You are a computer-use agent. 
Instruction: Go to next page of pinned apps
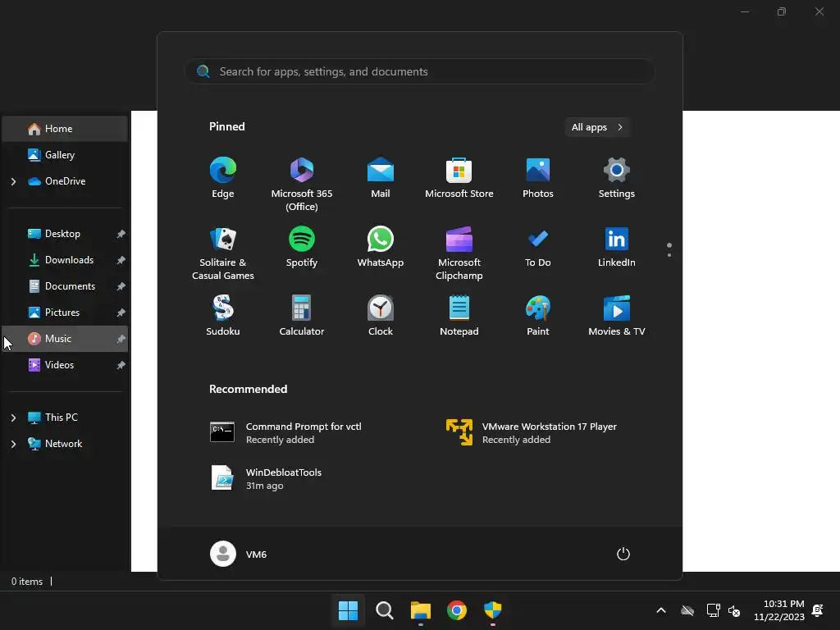point(669,255)
